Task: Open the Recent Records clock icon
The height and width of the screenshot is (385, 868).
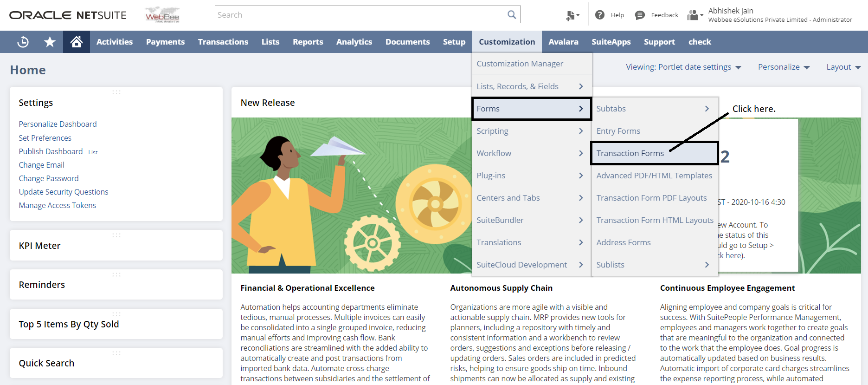Action: (23, 42)
